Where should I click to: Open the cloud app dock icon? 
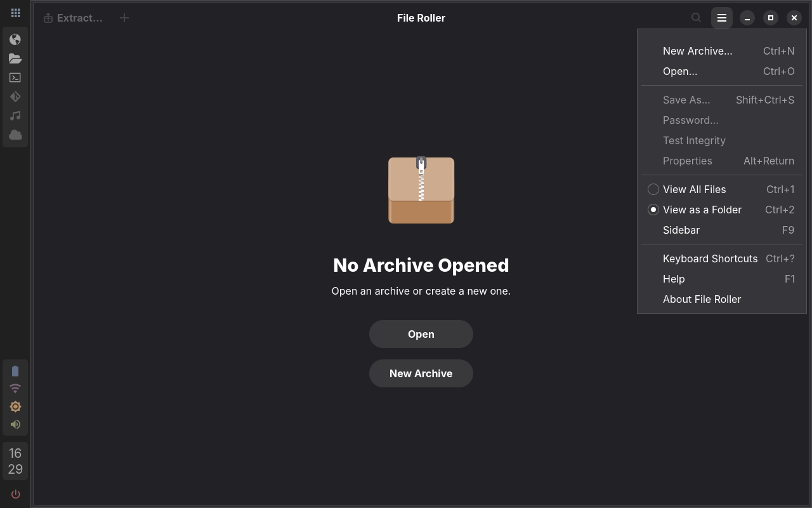pyautogui.click(x=15, y=135)
